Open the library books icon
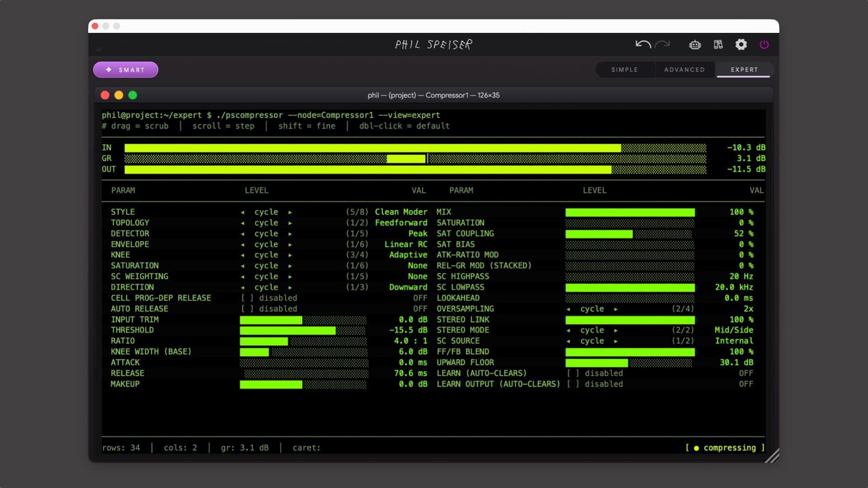This screenshot has width=868, height=488. pos(718,44)
